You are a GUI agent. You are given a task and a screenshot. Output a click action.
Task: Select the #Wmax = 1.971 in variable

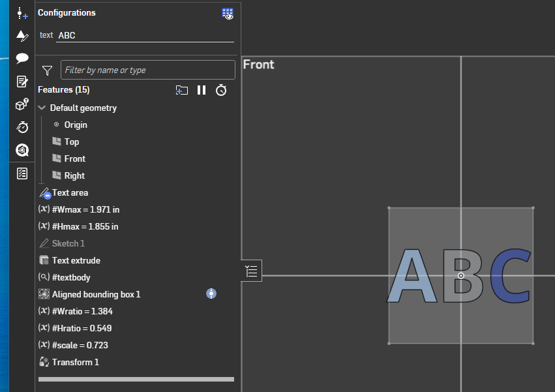click(x=85, y=209)
